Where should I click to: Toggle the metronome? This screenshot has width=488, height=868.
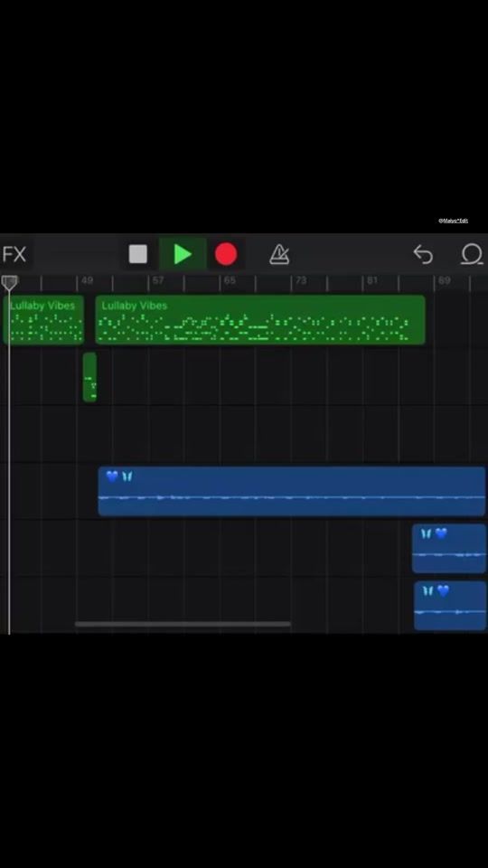[x=279, y=255]
